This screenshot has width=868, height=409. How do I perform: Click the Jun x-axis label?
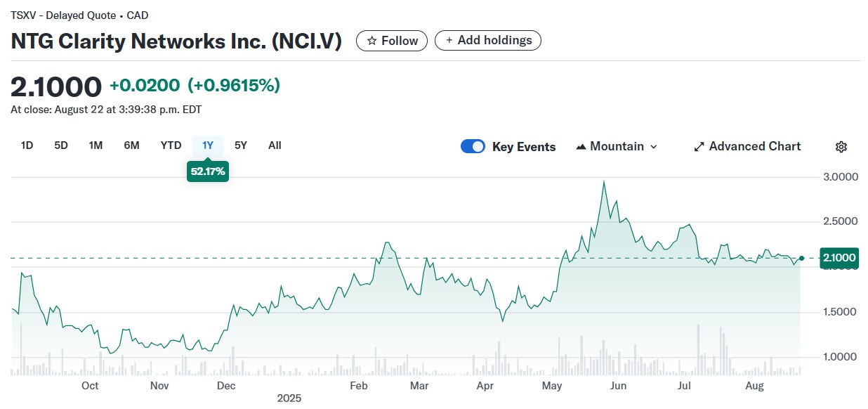pyautogui.click(x=619, y=386)
